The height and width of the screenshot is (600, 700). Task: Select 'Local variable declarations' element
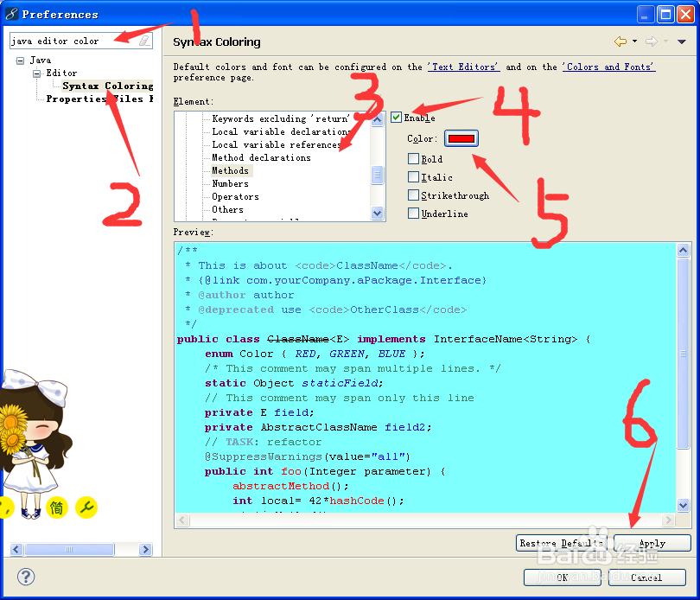pos(281,131)
